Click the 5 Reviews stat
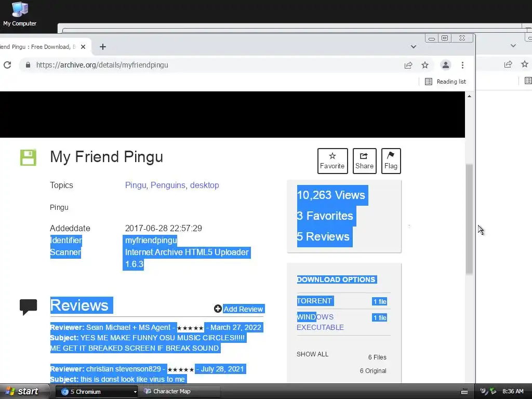The image size is (532, 399). tap(323, 236)
